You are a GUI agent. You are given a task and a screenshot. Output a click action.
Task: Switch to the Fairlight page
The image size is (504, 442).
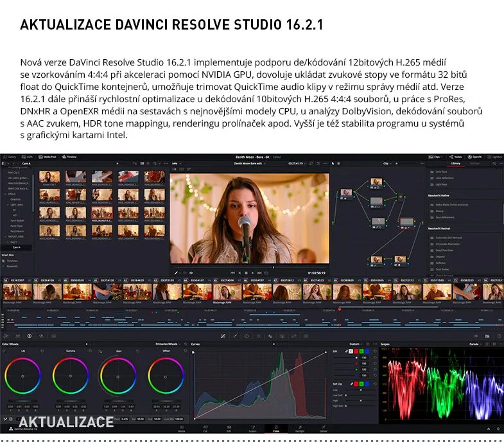point(300,429)
